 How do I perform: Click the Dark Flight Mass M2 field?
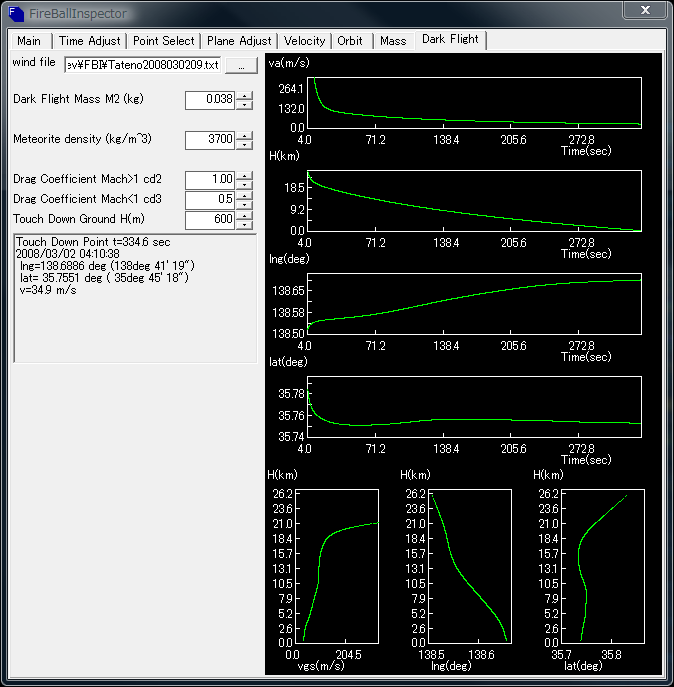tap(210, 99)
